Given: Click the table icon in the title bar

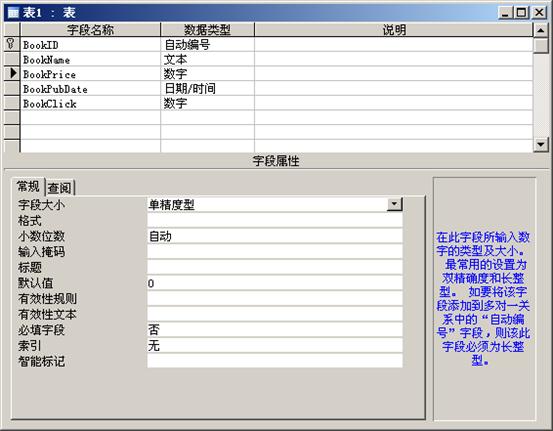Looking at the screenshot, I should point(13,13).
